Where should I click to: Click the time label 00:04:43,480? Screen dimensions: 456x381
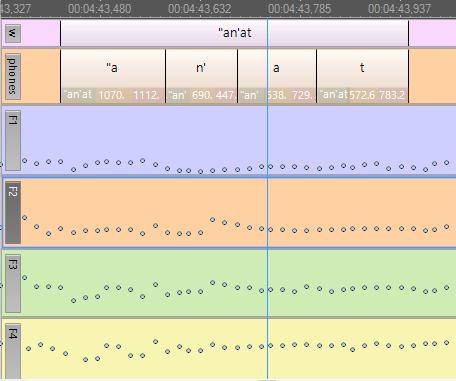point(99,9)
